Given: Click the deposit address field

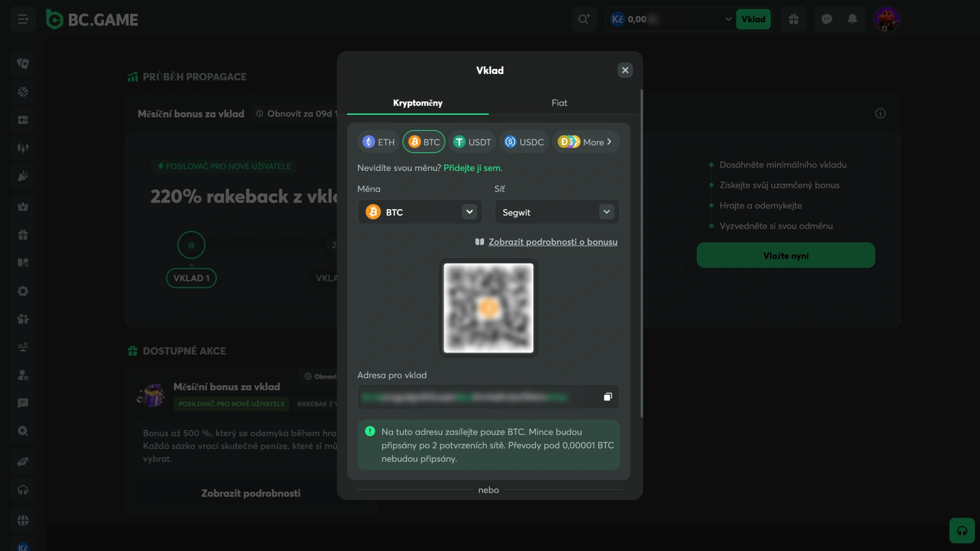Looking at the screenshot, I should pos(488,397).
